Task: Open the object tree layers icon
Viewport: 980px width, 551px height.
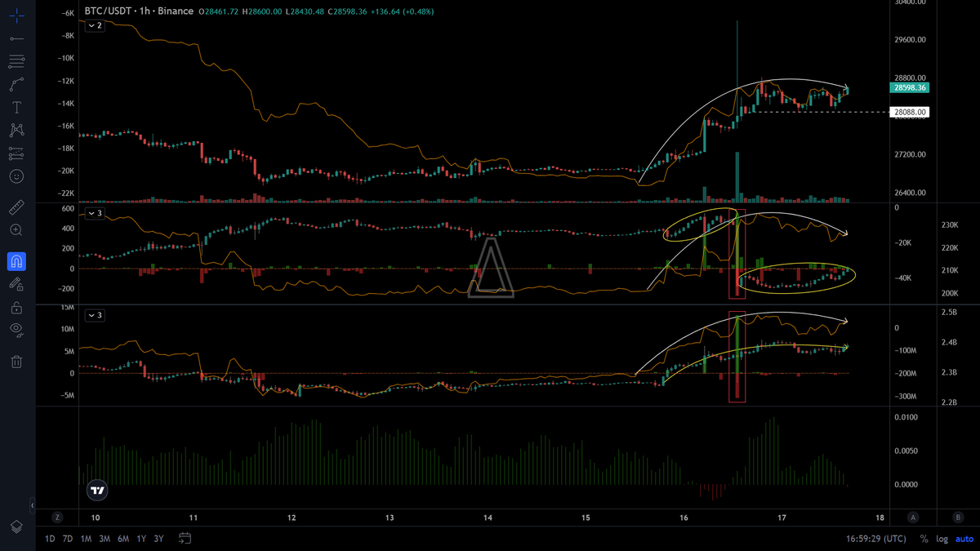Action: tap(16, 527)
